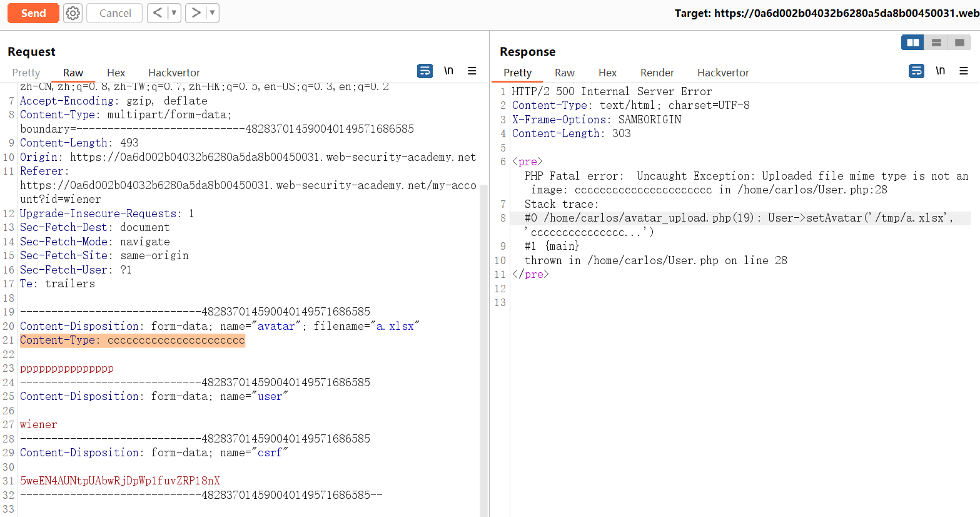Select the Request Pretty tab

(x=26, y=73)
